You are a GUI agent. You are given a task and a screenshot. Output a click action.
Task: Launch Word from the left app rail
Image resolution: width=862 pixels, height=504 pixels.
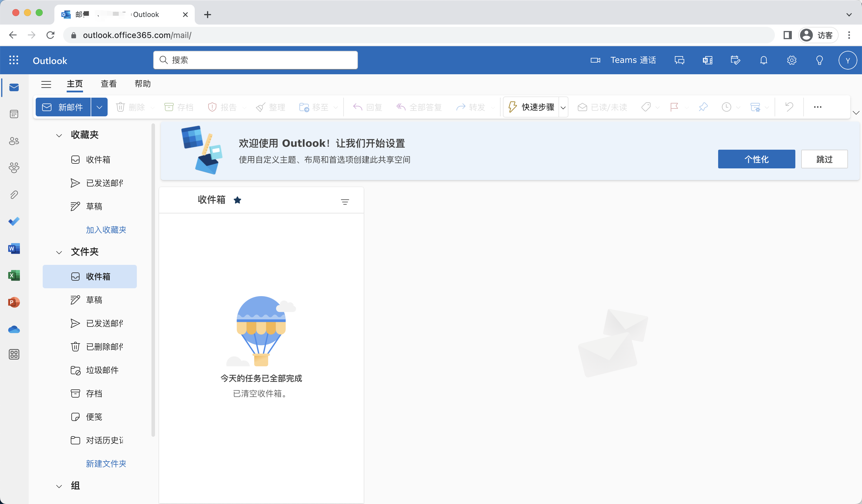pyautogui.click(x=14, y=248)
